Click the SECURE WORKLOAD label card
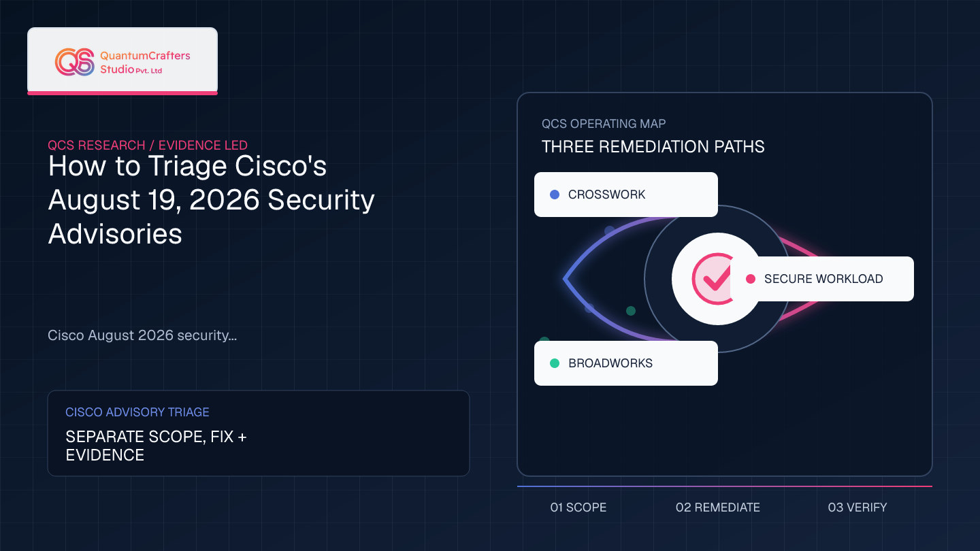The image size is (980, 551). [822, 279]
